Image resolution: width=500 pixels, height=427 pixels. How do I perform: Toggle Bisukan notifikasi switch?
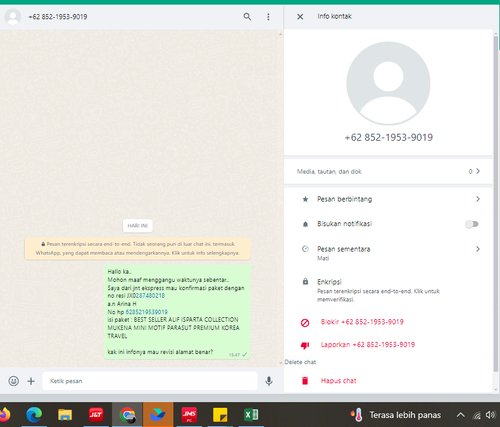pyautogui.click(x=472, y=224)
